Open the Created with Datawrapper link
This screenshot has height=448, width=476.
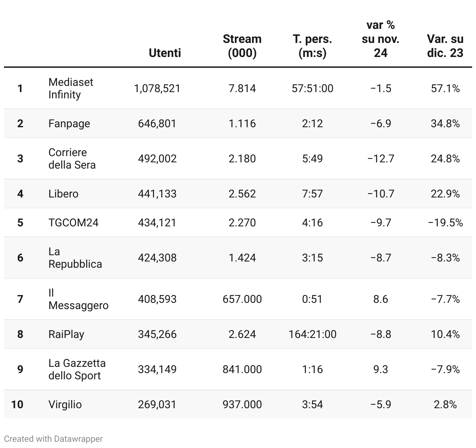click(x=53, y=439)
